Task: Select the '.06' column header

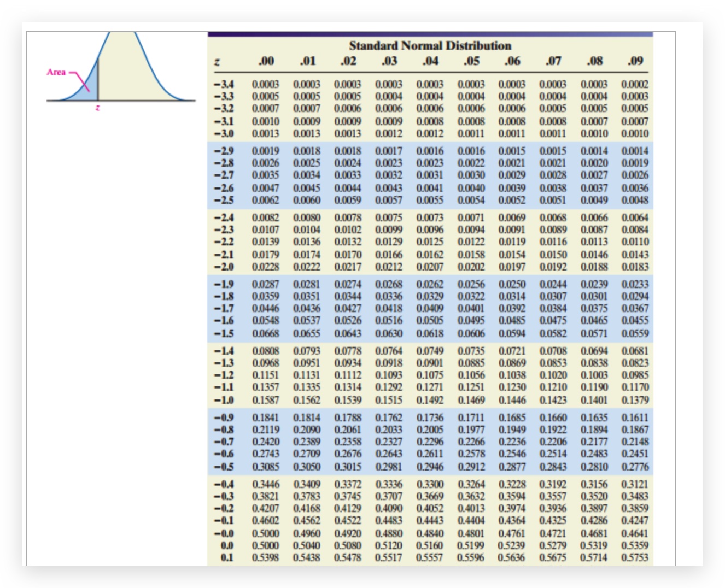Action: [x=512, y=61]
